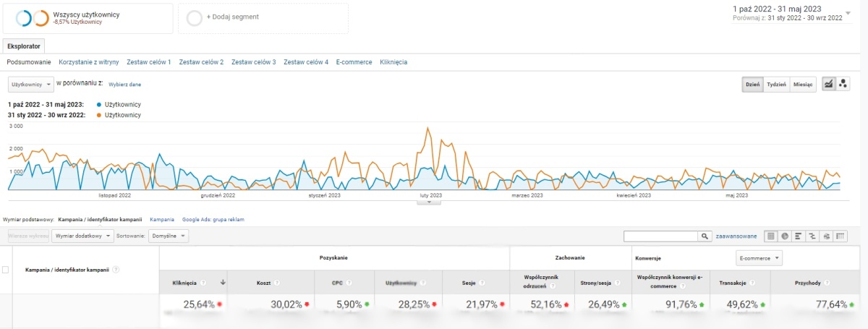Viewport: 868px width, 329px height.
Task: Switch to the Kliknięcia tab
Action: point(393,62)
